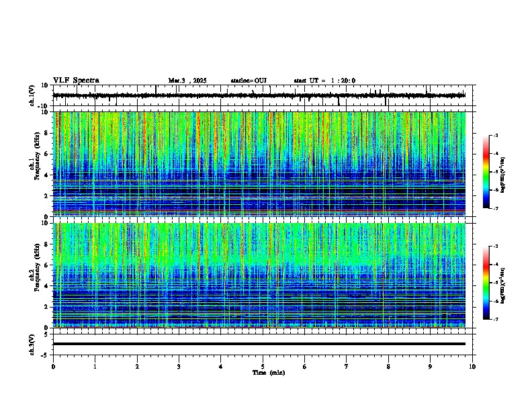Click the "7" minute tick on the time axis
This screenshot has height=411, width=532.
pyautogui.click(x=347, y=367)
